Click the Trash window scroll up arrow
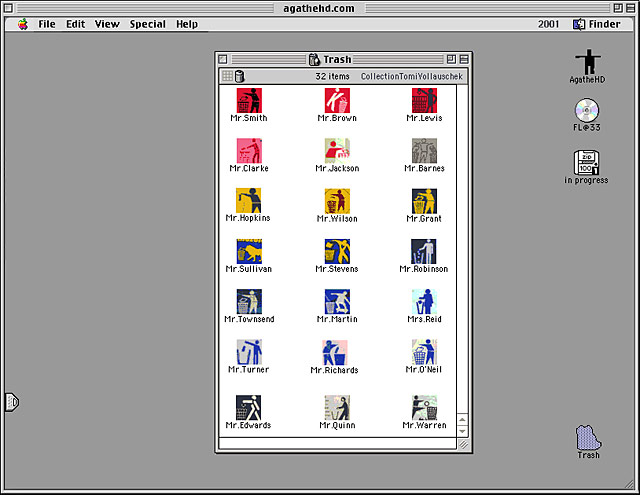The width and height of the screenshot is (640, 495). 462,420
